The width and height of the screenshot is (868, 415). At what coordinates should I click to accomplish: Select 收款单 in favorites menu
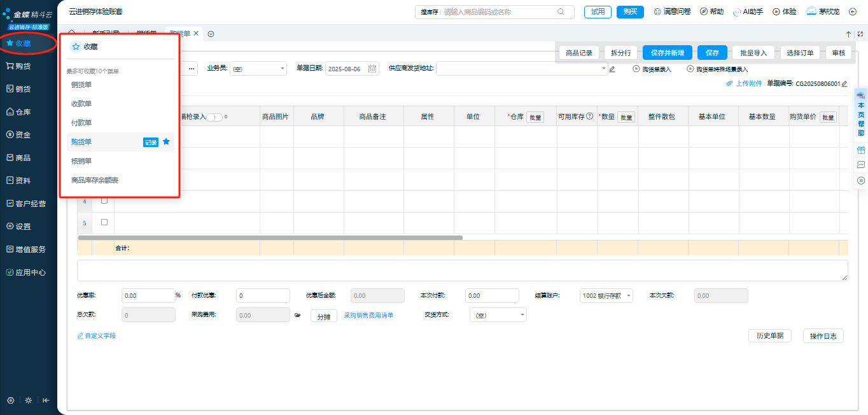81,103
